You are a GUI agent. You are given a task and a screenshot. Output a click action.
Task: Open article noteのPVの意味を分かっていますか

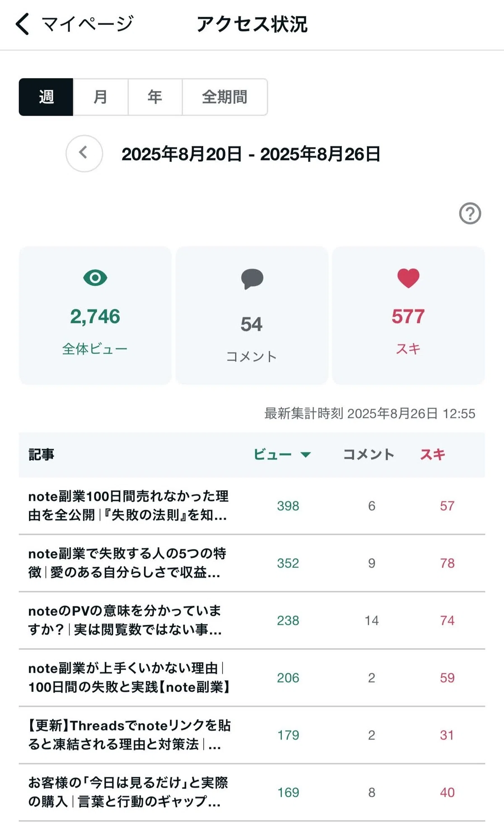pyautogui.click(x=125, y=620)
